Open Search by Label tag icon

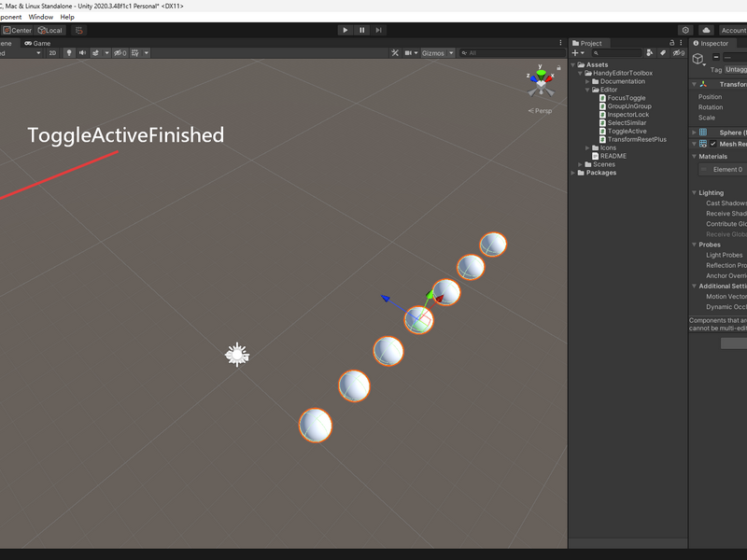click(663, 53)
